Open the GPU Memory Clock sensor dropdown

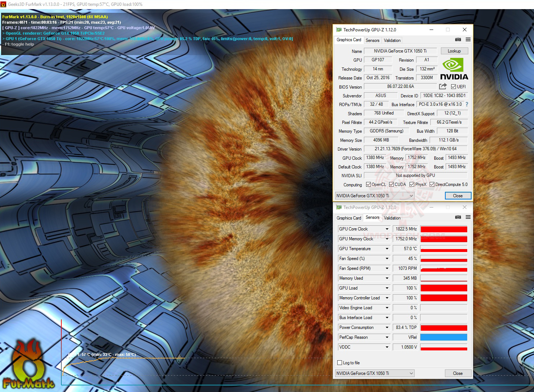pos(387,239)
